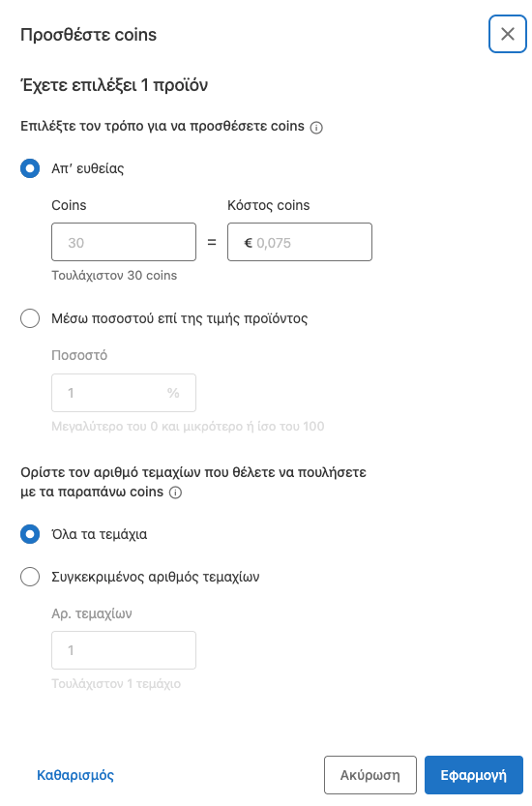
Task: Select Όλα τα τεμάχια radio button
Action: (30, 534)
